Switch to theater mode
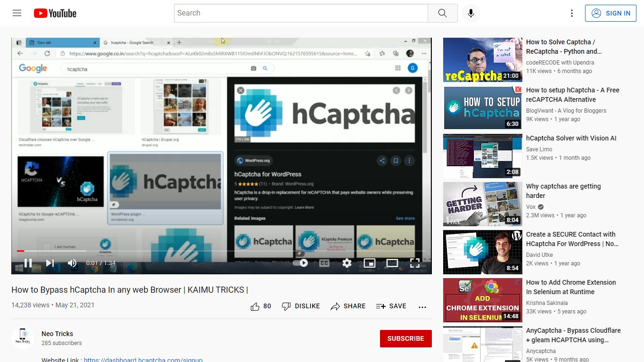 pos(392,263)
